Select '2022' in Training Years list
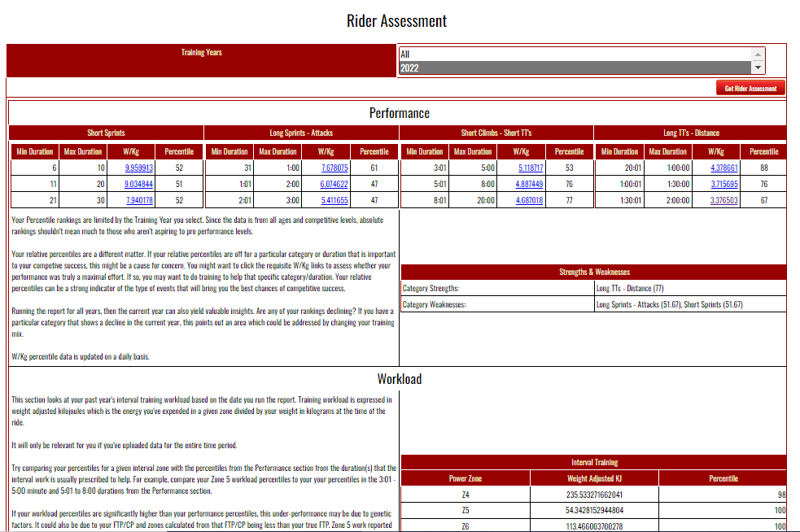 [574, 68]
